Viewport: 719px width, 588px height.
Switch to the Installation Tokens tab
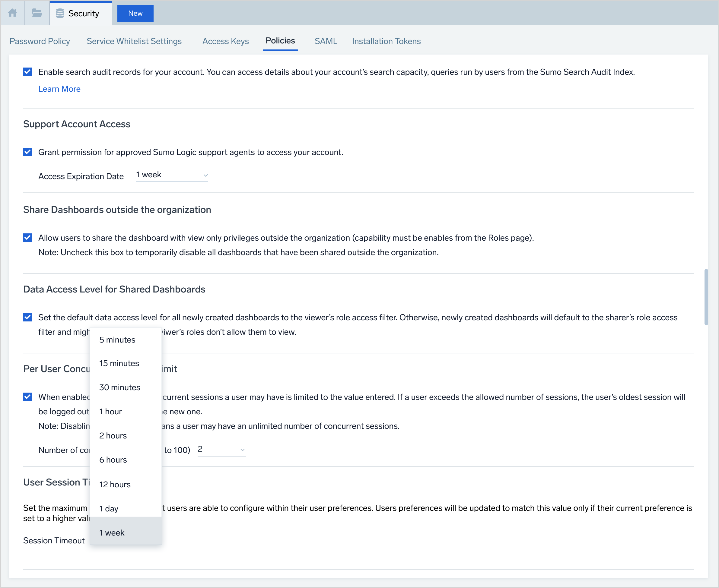[386, 41]
